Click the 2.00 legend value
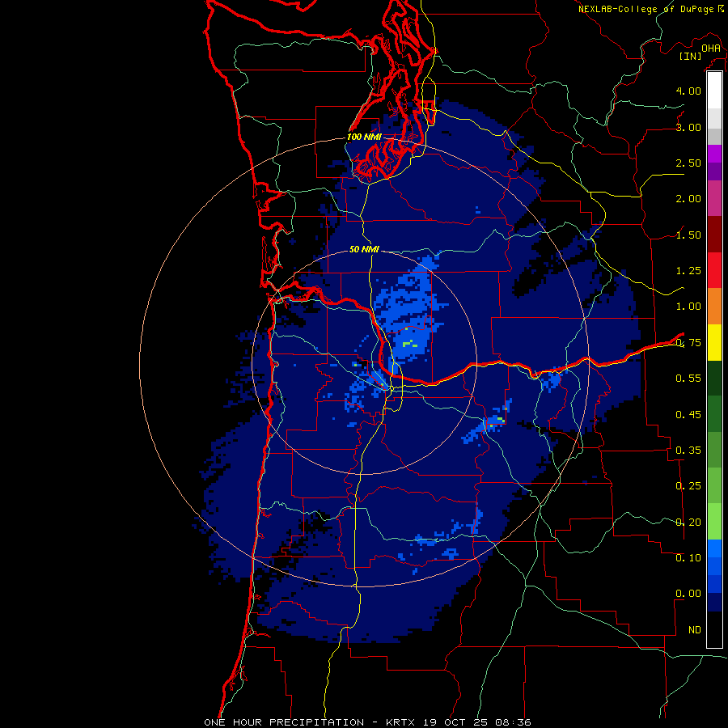The height and width of the screenshot is (728, 728). click(688, 199)
